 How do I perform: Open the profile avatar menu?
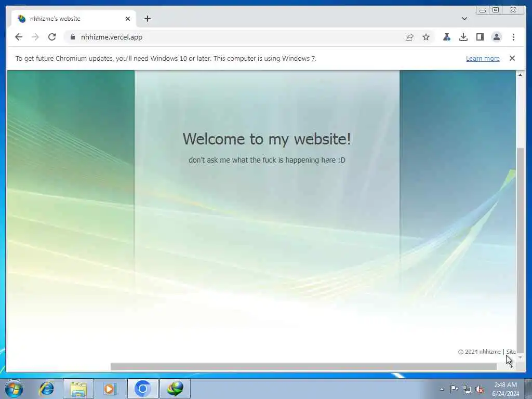(497, 37)
